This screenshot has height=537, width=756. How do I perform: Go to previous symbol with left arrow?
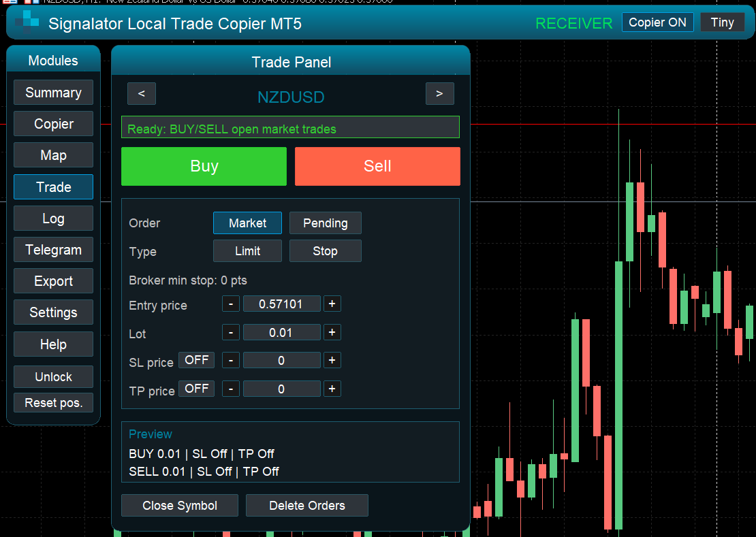click(141, 93)
